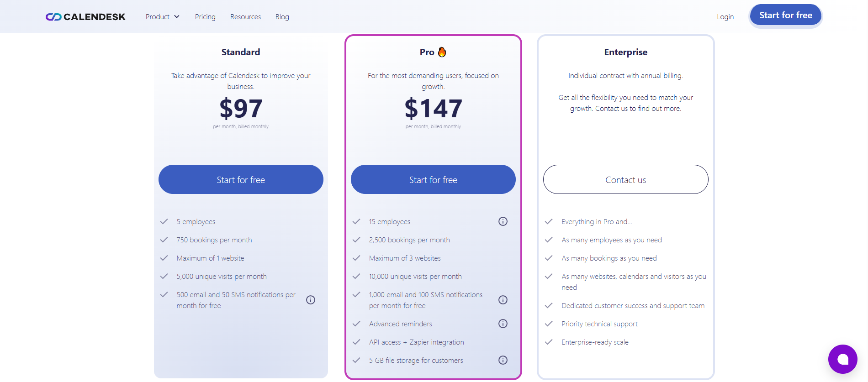Open the Login page
Viewport: 868px width, 382px height.
725,16
